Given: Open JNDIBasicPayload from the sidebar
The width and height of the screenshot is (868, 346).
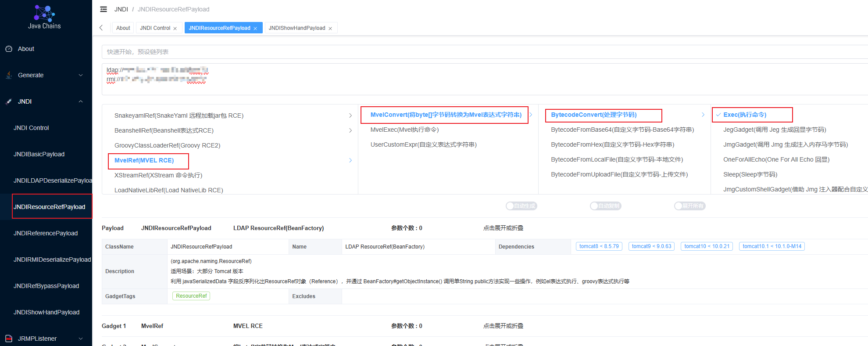Looking at the screenshot, I should (x=39, y=154).
